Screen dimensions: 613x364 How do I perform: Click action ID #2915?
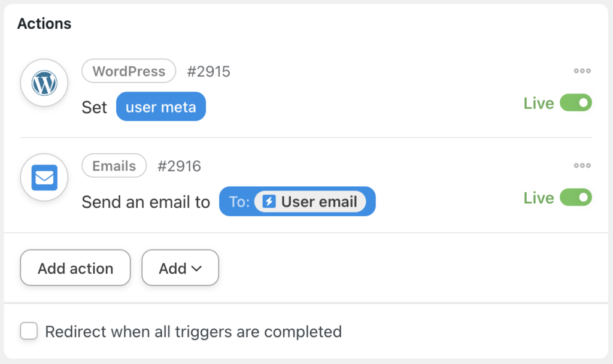click(x=208, y=72)
